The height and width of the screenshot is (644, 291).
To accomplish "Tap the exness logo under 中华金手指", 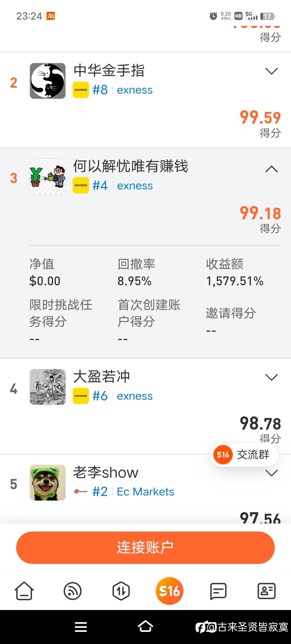I will 81,90.
